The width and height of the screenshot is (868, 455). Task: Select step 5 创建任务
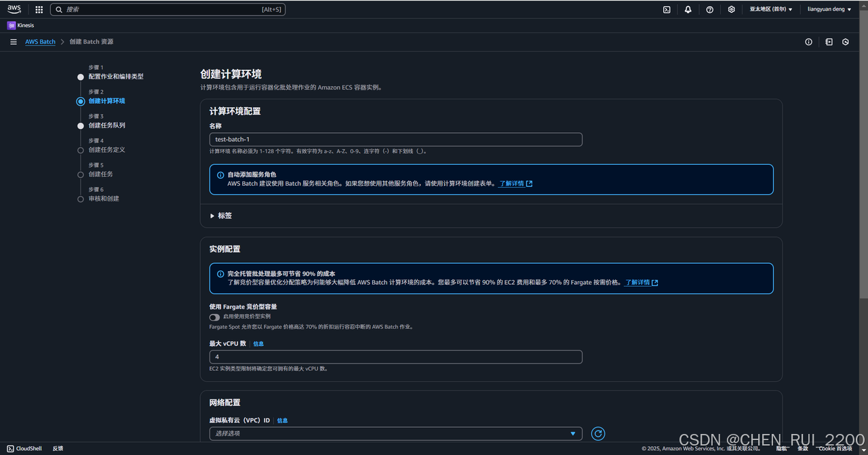(x=100, y=174)
